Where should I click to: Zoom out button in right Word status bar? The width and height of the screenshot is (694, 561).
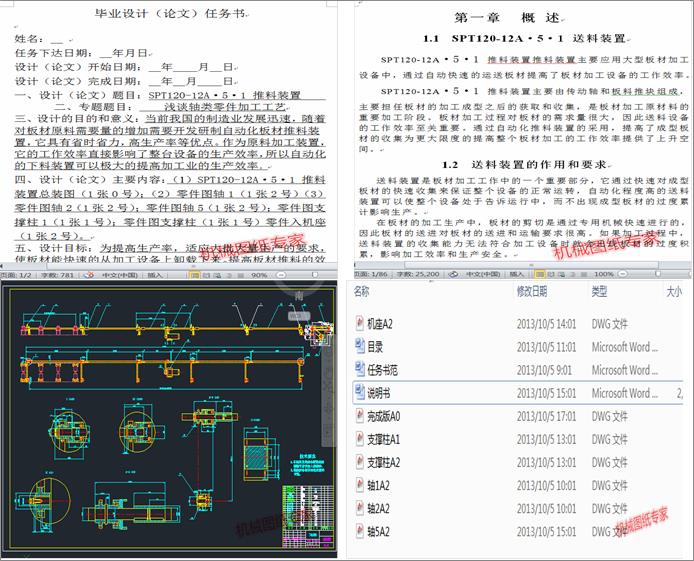[x=622, y=274]
